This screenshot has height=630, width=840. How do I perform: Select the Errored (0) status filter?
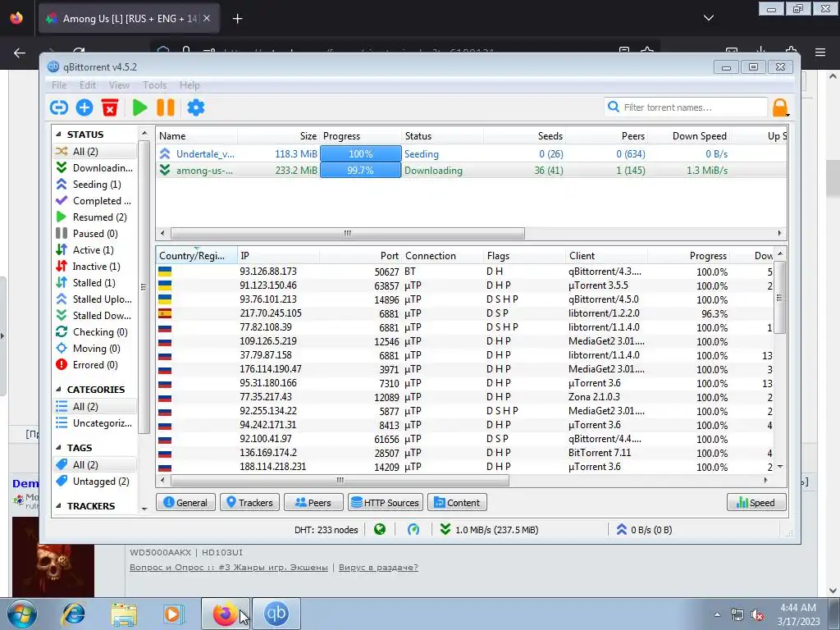(x=94, y=365)
